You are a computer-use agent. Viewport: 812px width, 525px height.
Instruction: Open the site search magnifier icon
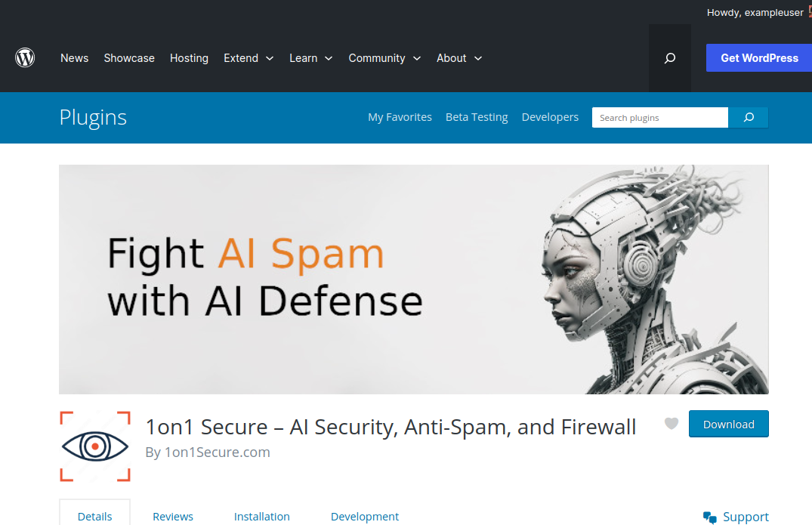(669, 58)
